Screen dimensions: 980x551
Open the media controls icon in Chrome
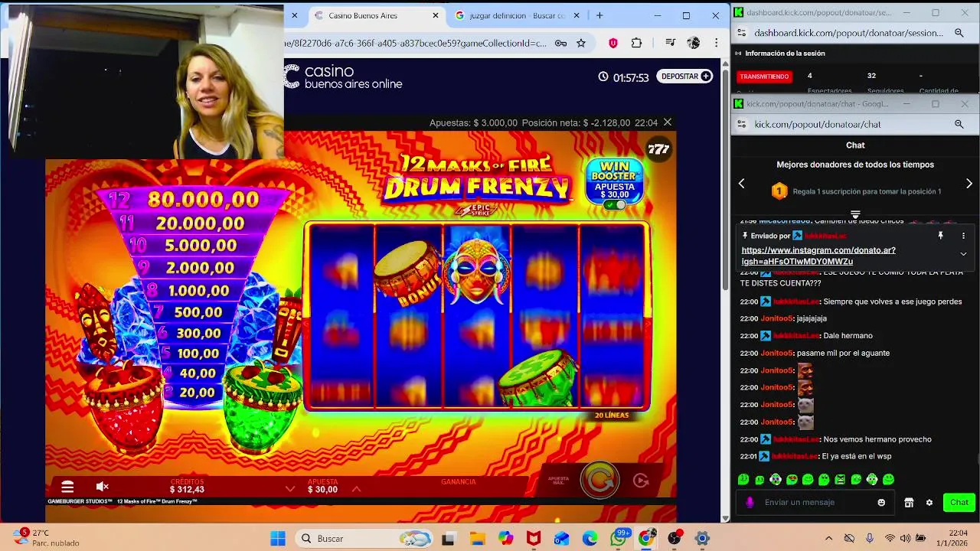[671, 43]
